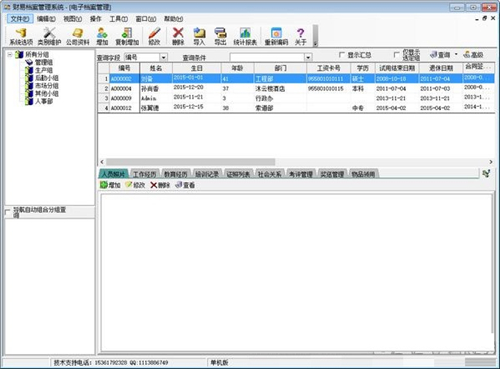Open 系统选项 from the toolbar
The width and height of the screenshot is (500, 369).
pyautogui.click(x=21, y=36)
